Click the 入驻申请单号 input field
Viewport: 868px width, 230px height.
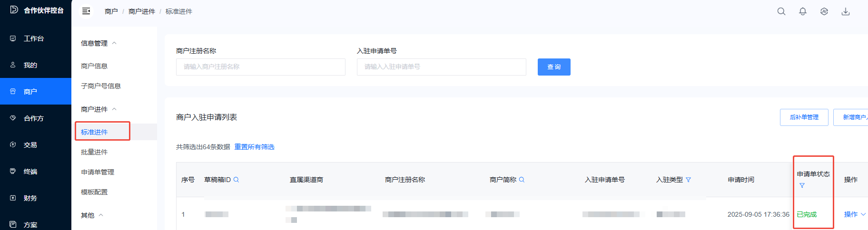441,67
